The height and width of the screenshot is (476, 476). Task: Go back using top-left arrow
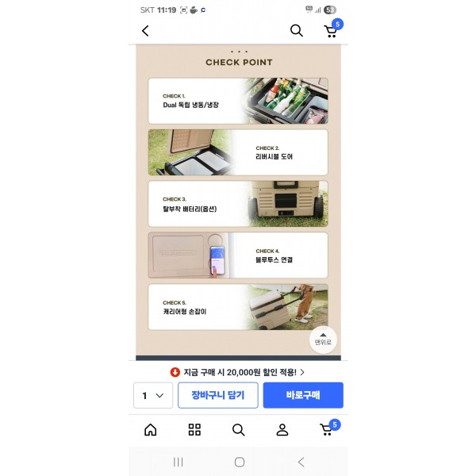(145, 31)
